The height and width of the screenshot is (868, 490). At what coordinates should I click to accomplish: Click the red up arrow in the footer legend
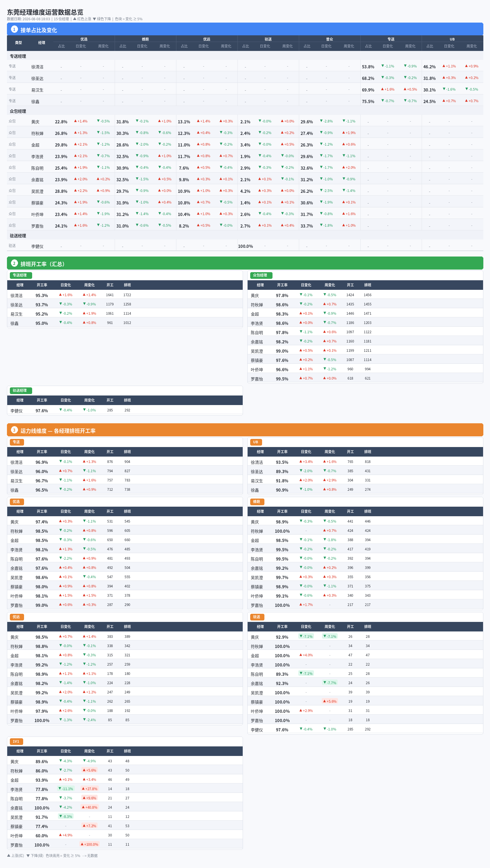(x=9, y=855)
